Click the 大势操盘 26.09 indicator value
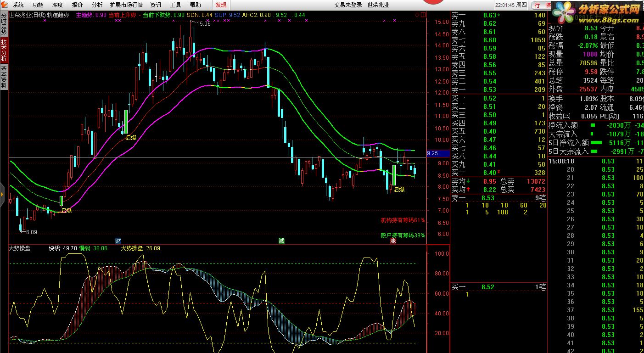Screen dimensions: 644x353 140,248
